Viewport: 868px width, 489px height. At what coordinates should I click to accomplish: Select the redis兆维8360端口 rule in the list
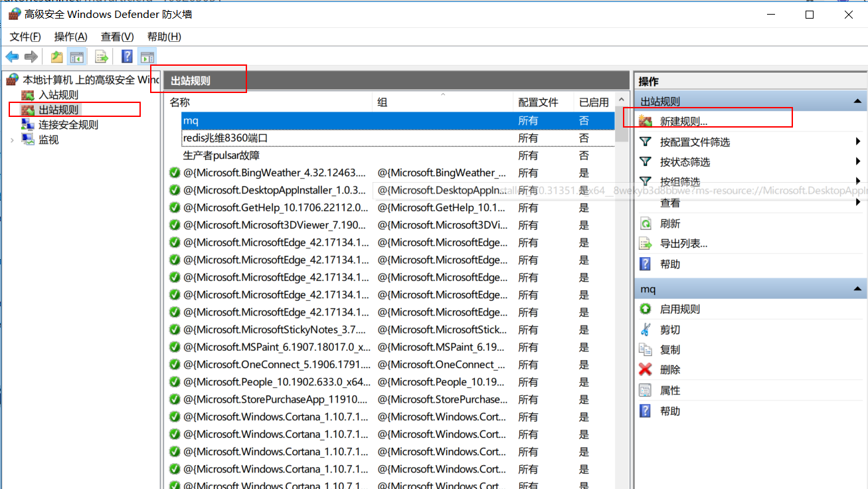point(226,138)
